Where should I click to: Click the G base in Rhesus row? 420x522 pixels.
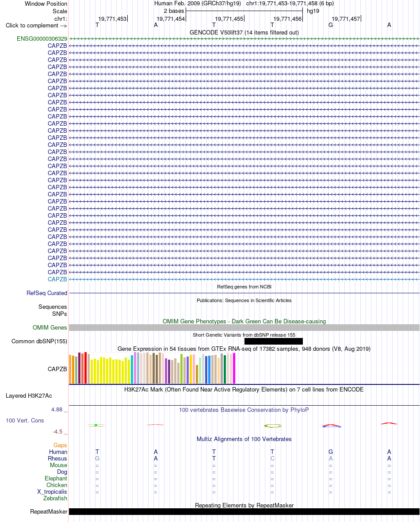pyautogui.click(x=97, y=458)
